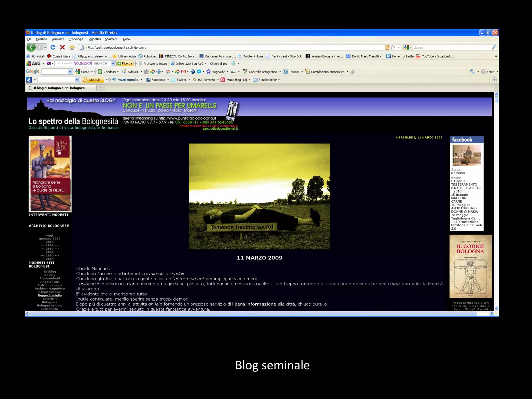The width and height of the screenshot is (532, 399).
Task: Click the Vuze Blog RSS icon
Action: tap(223, 80)
